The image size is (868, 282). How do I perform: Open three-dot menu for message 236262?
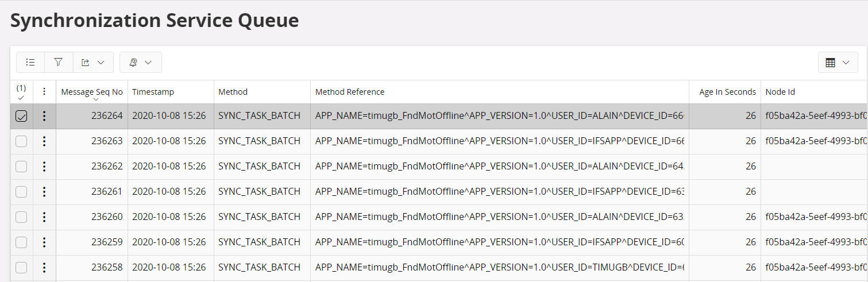click(44, 167)
